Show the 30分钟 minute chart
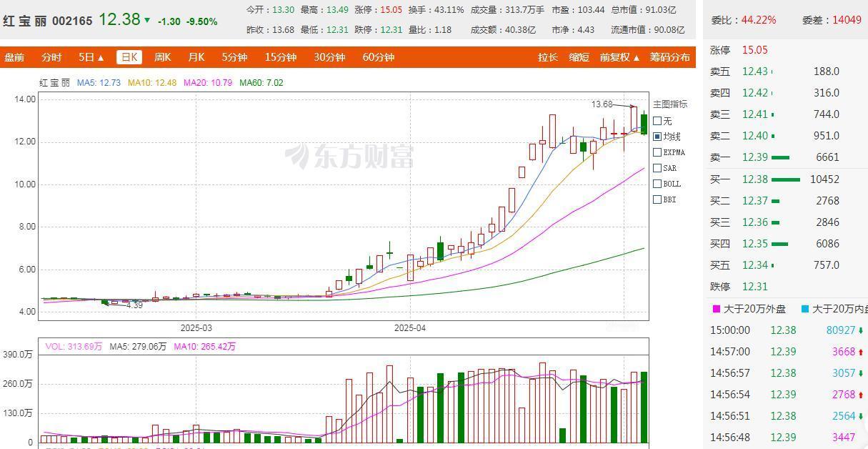This screenshot has width=868, height=449. tap(329, 57)
